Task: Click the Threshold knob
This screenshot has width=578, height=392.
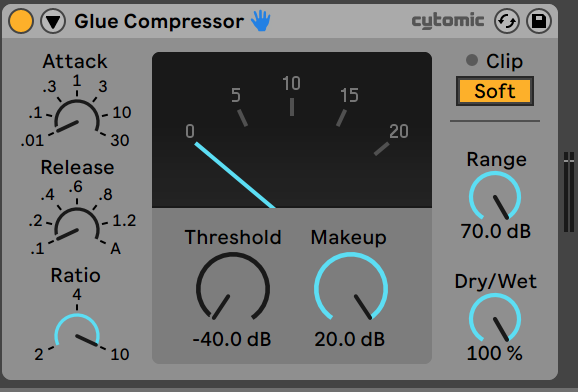Action: pos(233,288)
